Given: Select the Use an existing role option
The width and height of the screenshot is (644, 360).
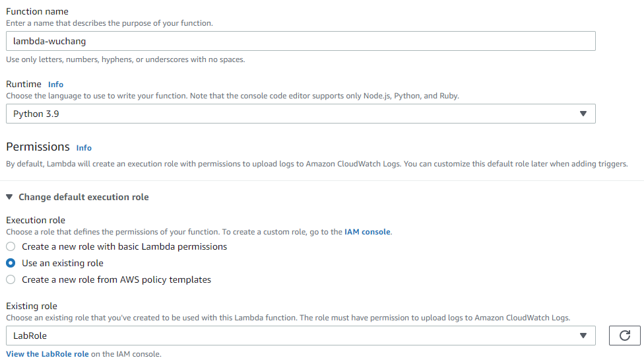Looking at the screenshot, I should coord(11,263).
